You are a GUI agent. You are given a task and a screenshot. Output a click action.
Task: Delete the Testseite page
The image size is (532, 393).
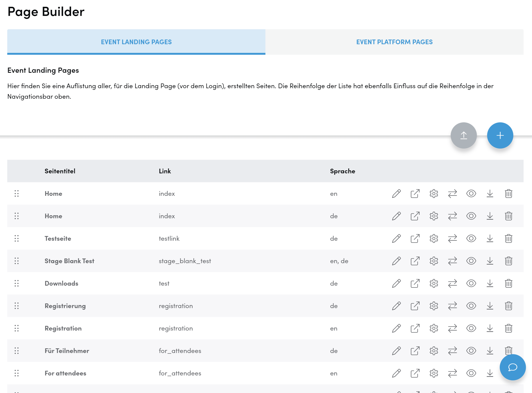[x=508, y=238]
